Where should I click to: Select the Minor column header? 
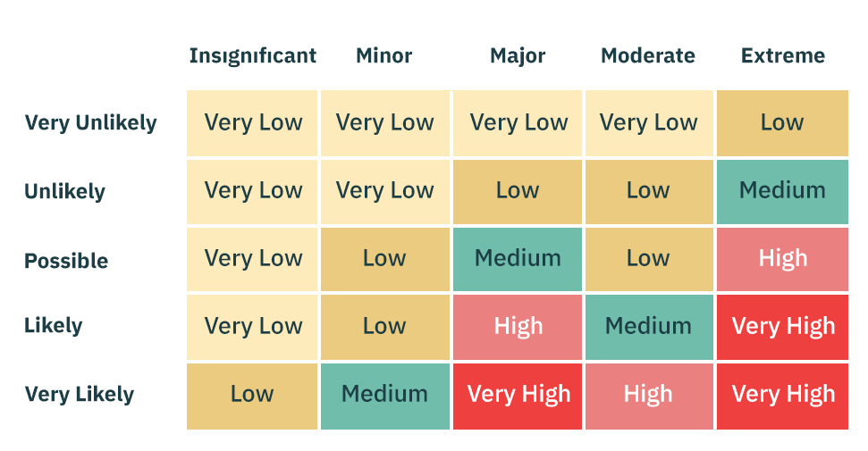[384, 56]
